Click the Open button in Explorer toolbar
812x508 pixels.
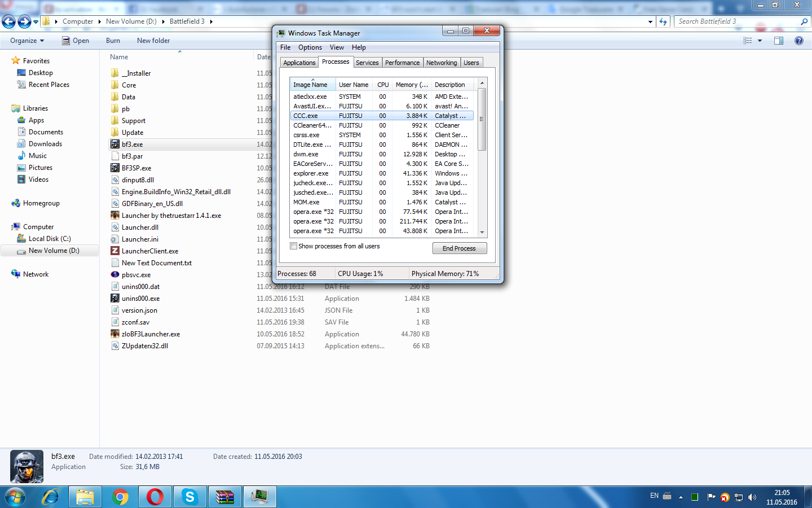[76, 41]
